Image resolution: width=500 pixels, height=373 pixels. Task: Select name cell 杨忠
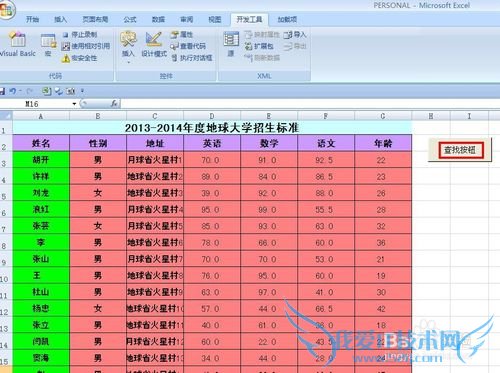[41, 309]
